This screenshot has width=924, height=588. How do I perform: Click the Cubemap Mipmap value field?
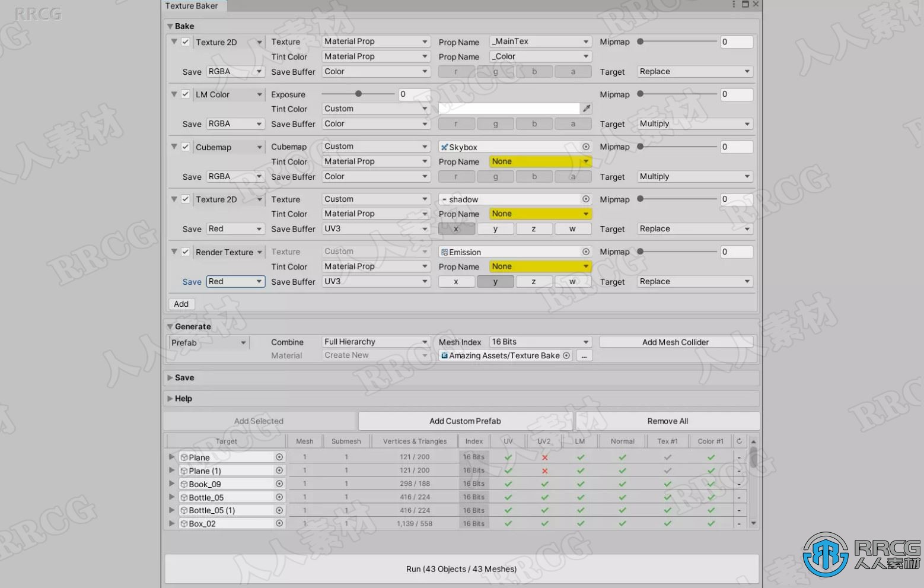[737, 147]
